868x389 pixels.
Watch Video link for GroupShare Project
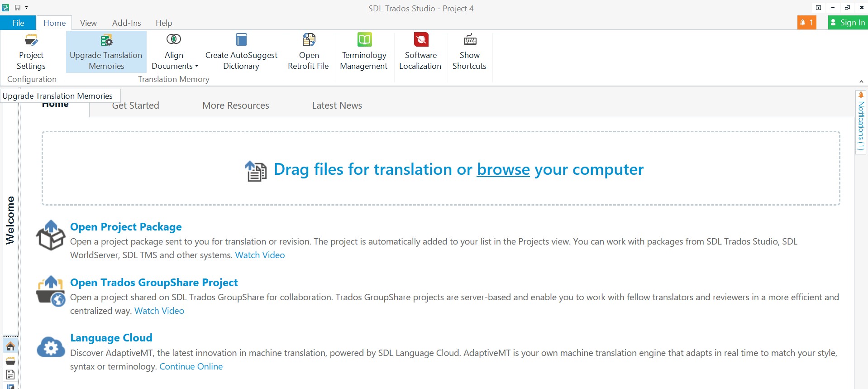[159, 311]
